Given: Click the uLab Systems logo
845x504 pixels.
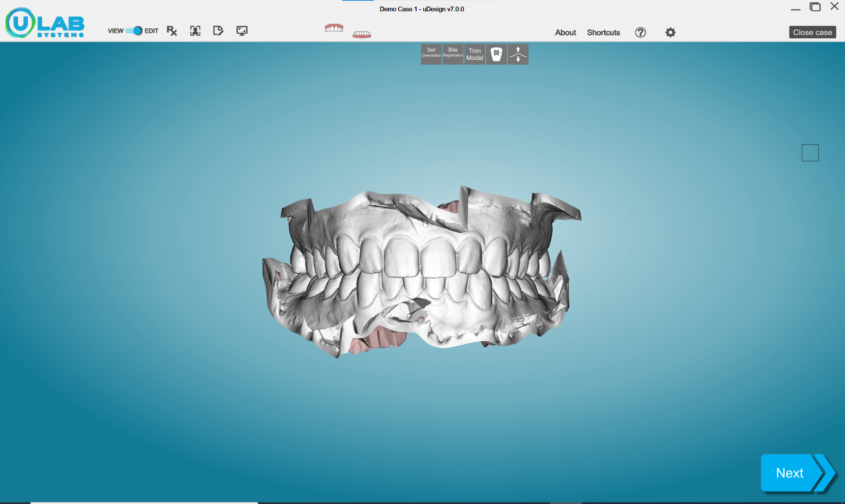Looking at the screenshot, I should pyautogui.click(x=45, y=23).
